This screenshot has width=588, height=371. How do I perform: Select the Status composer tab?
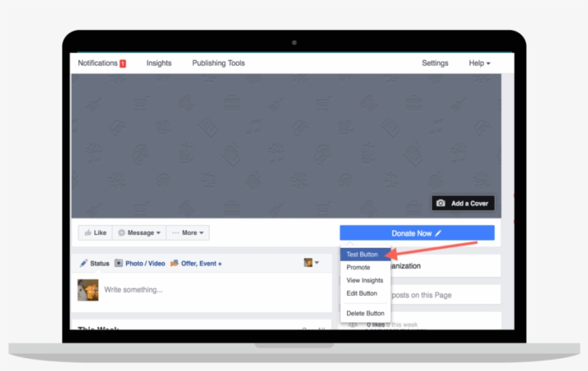[x=95, y=263]
